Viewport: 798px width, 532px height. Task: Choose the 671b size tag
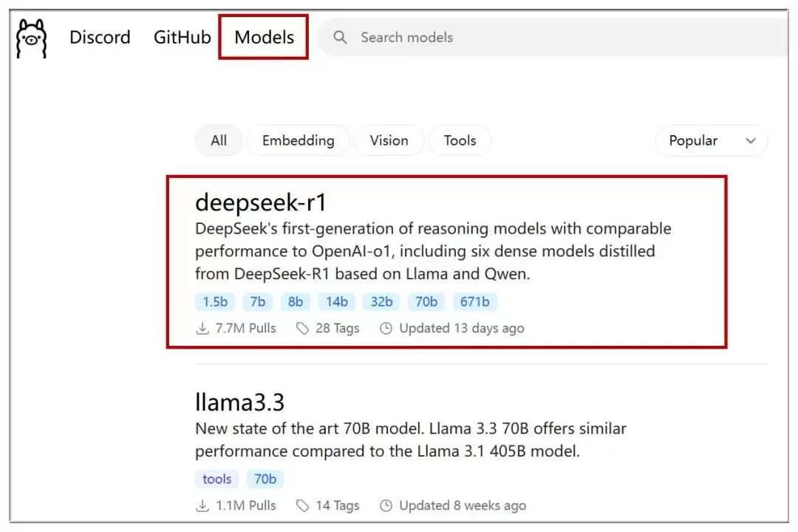[x=475, y=301]
